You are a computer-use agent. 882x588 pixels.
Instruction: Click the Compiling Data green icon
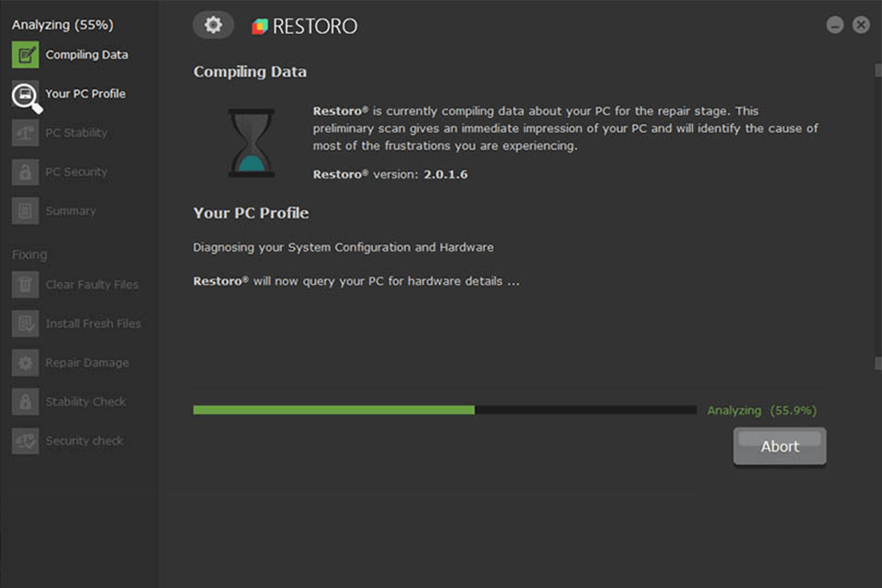26,54
